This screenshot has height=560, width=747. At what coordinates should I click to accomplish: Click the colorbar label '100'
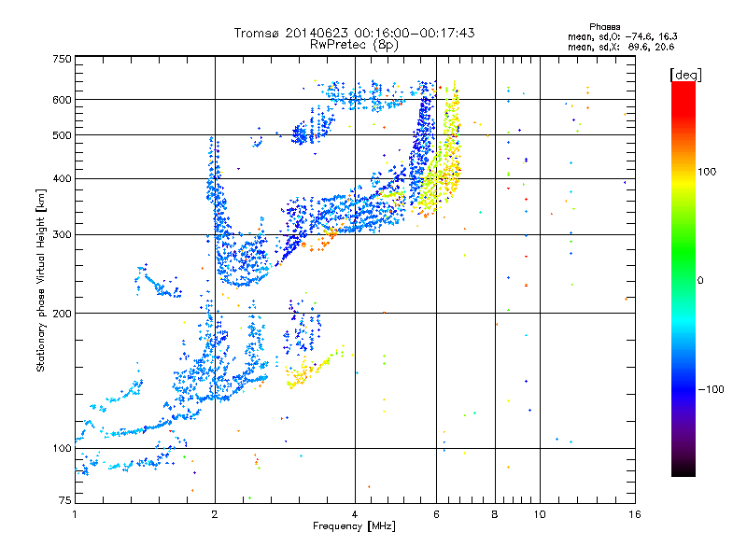pos(707,172)
